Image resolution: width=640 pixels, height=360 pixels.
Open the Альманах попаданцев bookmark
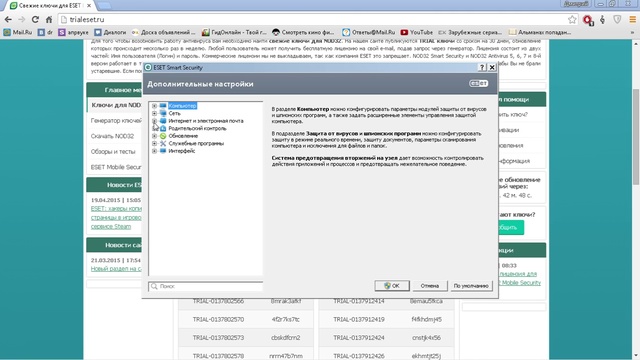pos(540,32)
